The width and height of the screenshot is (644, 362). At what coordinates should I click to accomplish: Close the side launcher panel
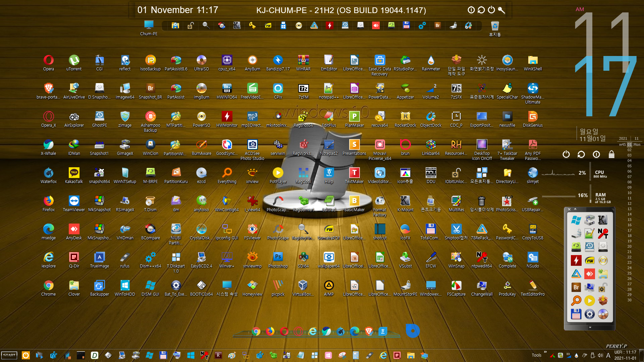569,209
